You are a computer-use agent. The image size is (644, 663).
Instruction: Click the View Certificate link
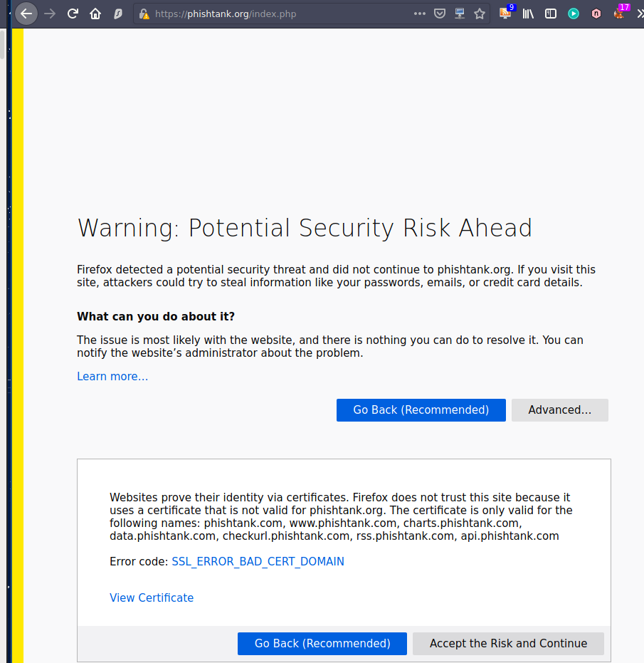(152, 598)
